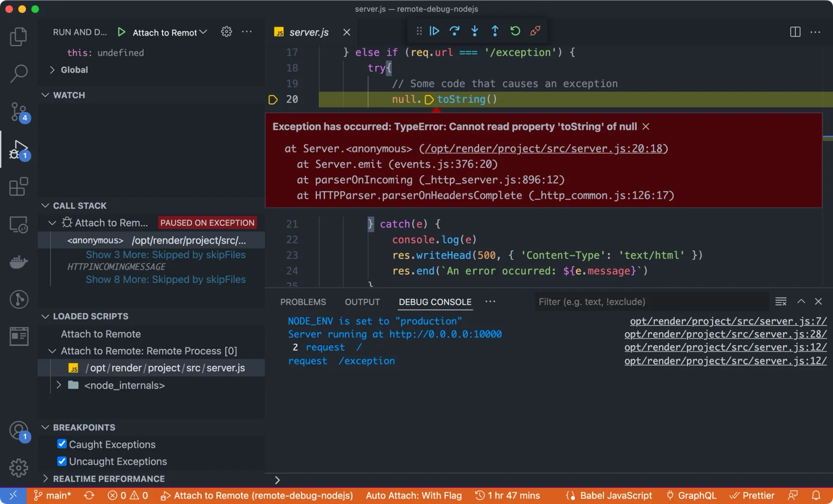The image size is (833, 504).
Task: Click Show 3 More: Skipped by skipFiles
Action: pyautogui.click(x=165, y=254)
